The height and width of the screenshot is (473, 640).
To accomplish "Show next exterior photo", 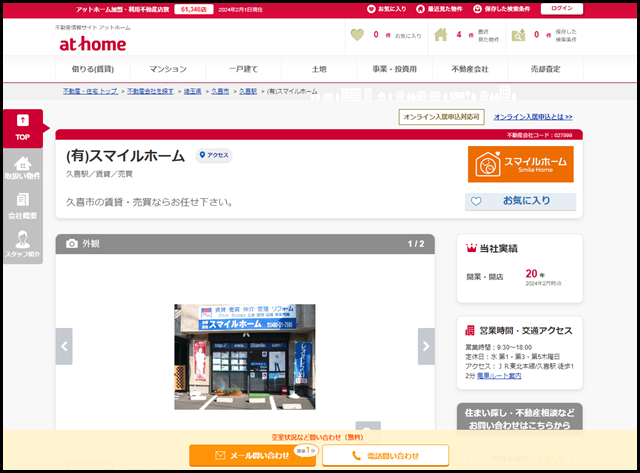I will [x=426, y=346].
